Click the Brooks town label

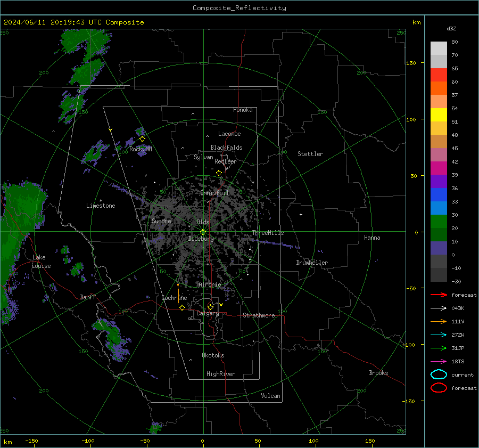(x=378, y=373)
